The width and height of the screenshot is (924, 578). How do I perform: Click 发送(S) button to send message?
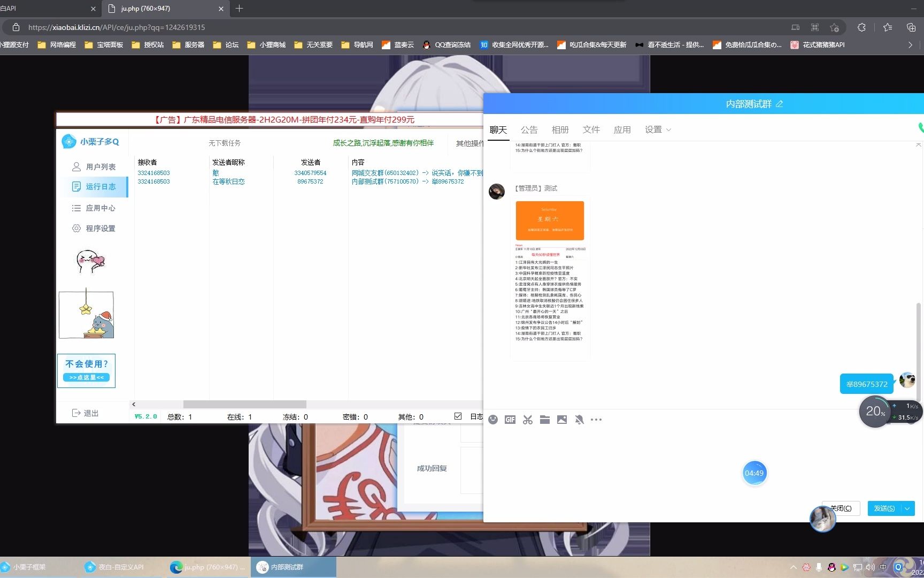[x=884, y=508]
